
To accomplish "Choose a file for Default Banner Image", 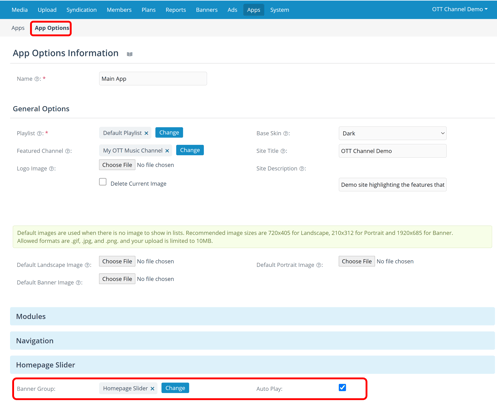I will [x=117, y=279].
